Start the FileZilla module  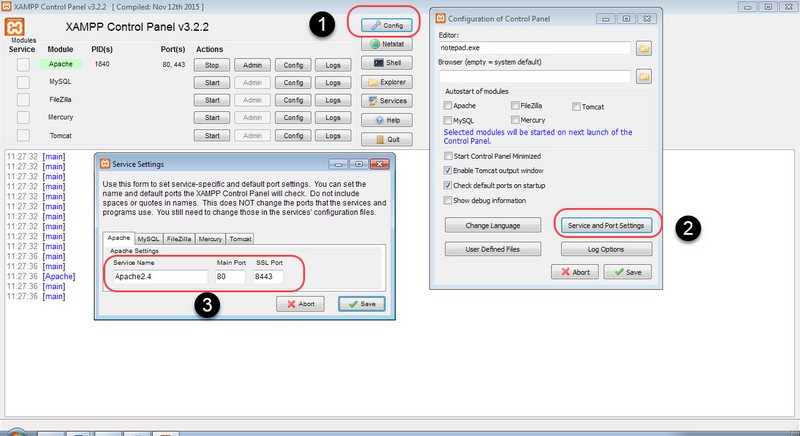click(212, 100)
